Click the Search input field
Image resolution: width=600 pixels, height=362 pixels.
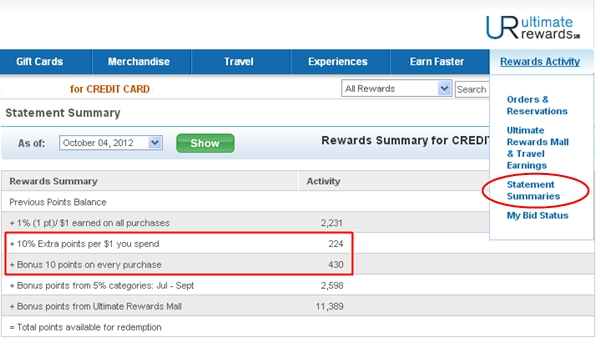pos(472,89)
